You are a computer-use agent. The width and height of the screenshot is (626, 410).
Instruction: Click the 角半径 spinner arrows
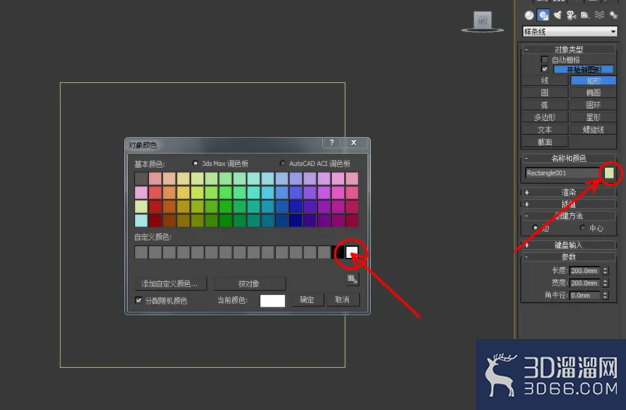tap(606, 295)
